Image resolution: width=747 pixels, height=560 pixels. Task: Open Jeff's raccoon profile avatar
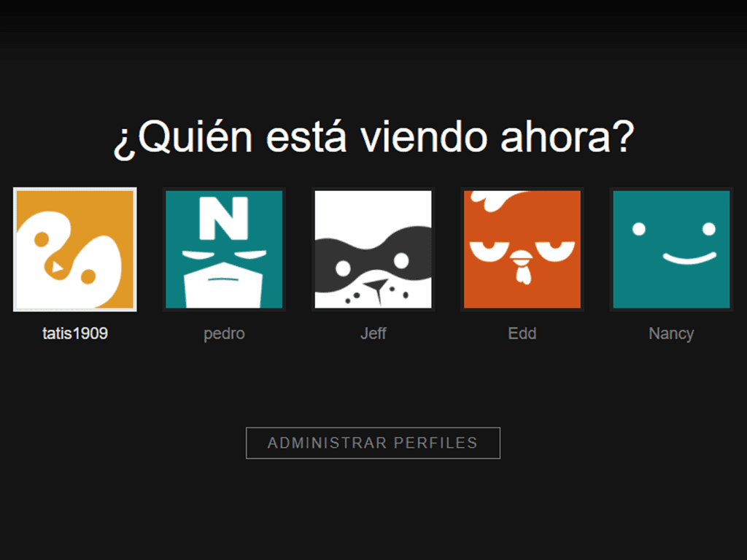[373, 249]
